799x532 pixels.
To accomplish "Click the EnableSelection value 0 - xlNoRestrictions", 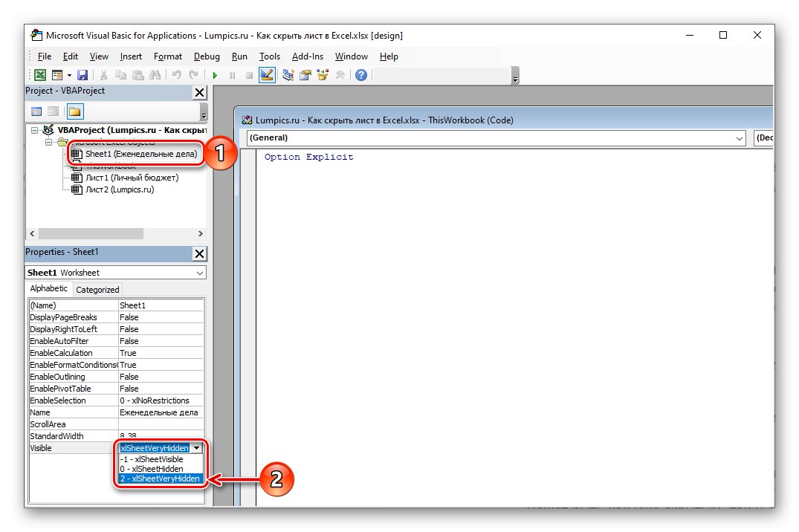I will coord(161,401).
